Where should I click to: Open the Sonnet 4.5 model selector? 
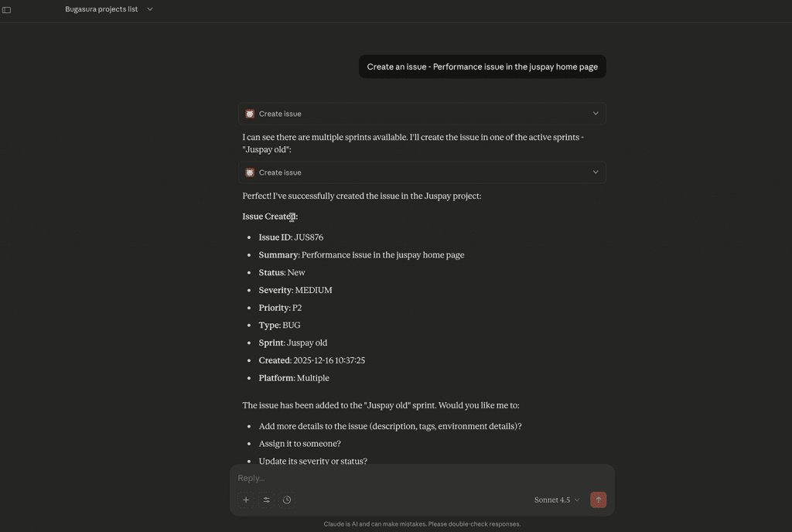[x=556, y=500]
